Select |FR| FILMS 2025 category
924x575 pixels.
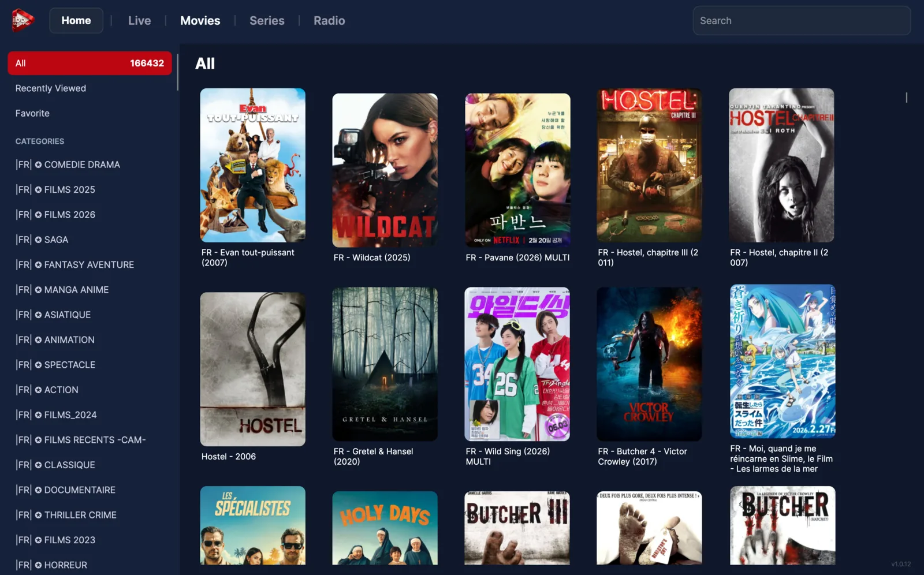tap(90, 189)
